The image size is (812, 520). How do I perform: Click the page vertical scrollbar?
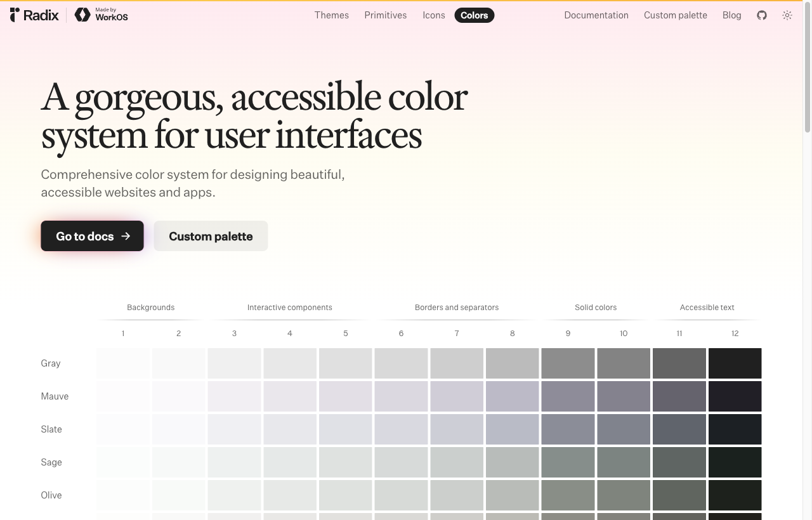pos(808,261)
